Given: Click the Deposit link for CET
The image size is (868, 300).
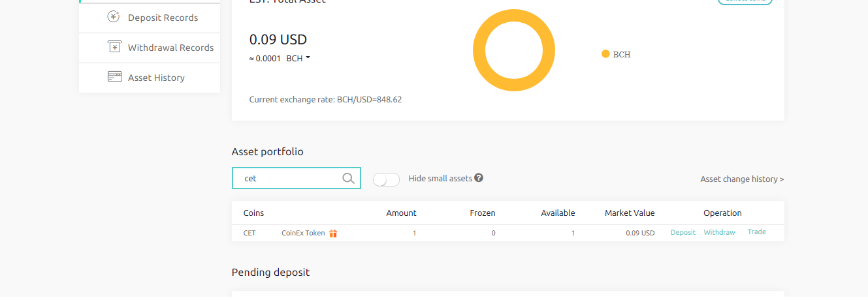Looking at the screenshot, I should tap(683, 232).
